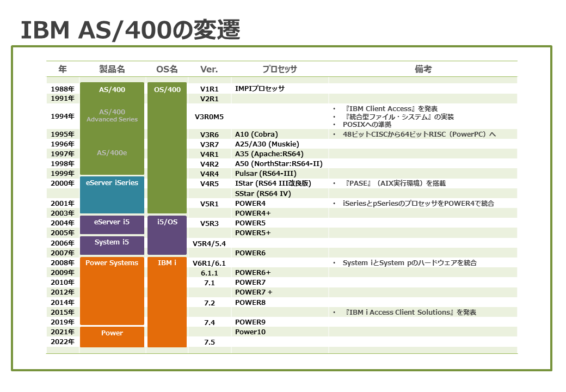Click the year cell "2003年"
566x392 pixels.
point(63,213)
